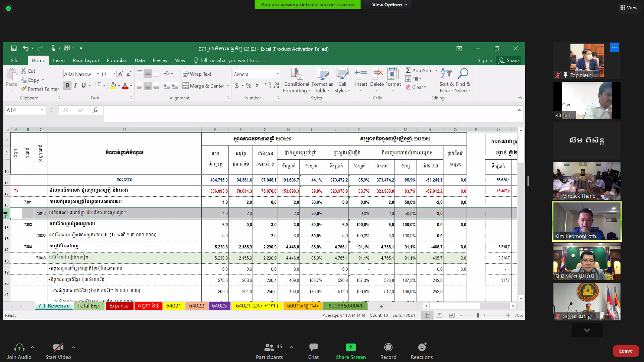Toggle Wrap Text
644x362 pixels.
click(197, 74)
